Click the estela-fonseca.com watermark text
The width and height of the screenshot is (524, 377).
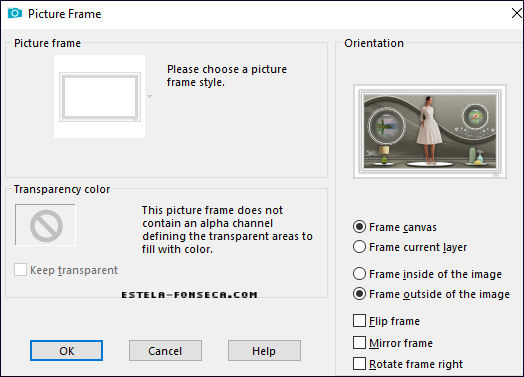[189, 295]
